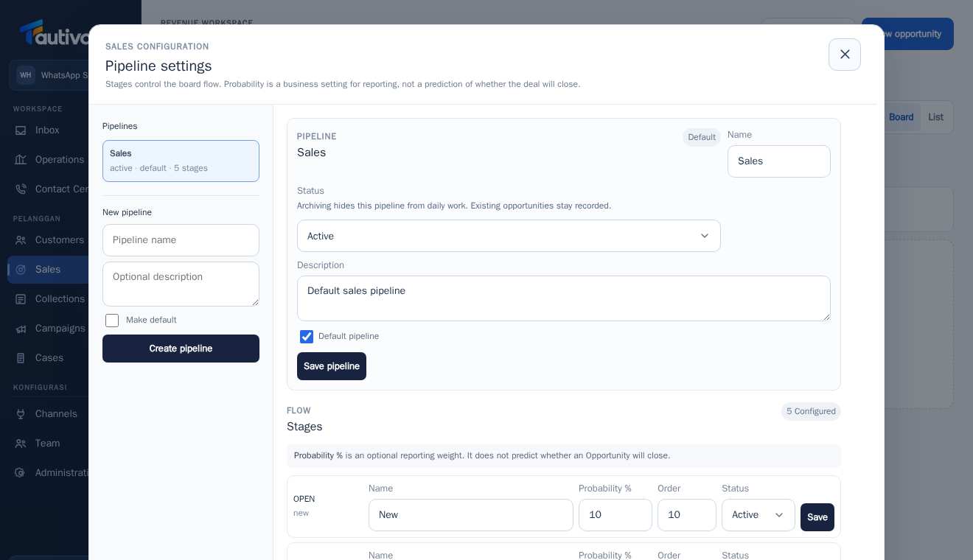Image resolution: width=973 pixels, height=560 pixels.
Task: Click the Save pipeline button
Action: click(332, 366)
